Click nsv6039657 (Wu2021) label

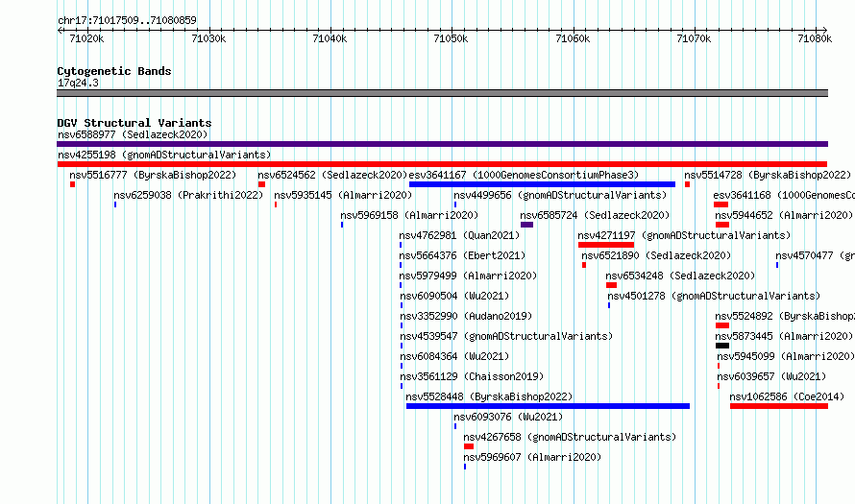click(771, 376)
